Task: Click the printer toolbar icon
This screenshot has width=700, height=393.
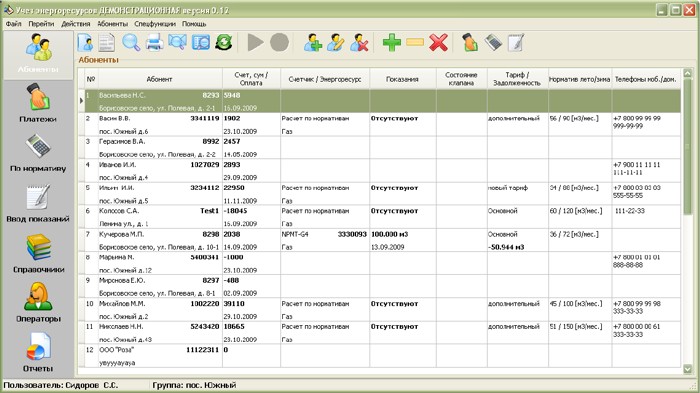Action: click(x=154, y=43)
